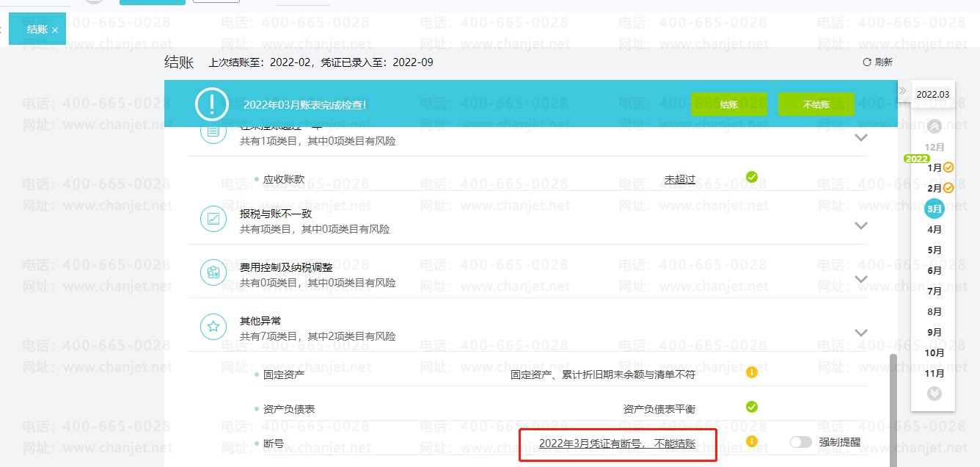Click the 2022.03 period label
This screenshot has height=467, width=980.
tap(933, 94)
